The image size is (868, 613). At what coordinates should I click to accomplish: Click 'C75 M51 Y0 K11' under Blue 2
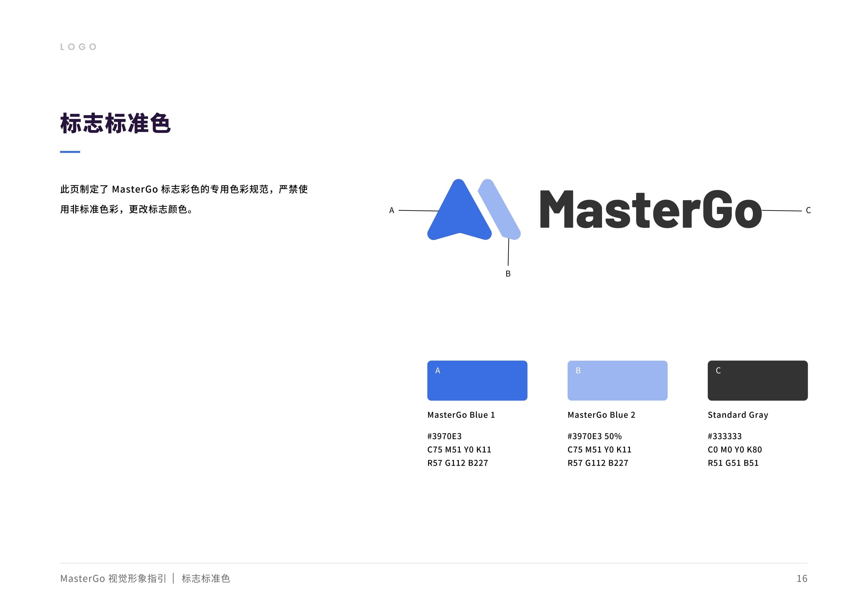click(599, 450)
